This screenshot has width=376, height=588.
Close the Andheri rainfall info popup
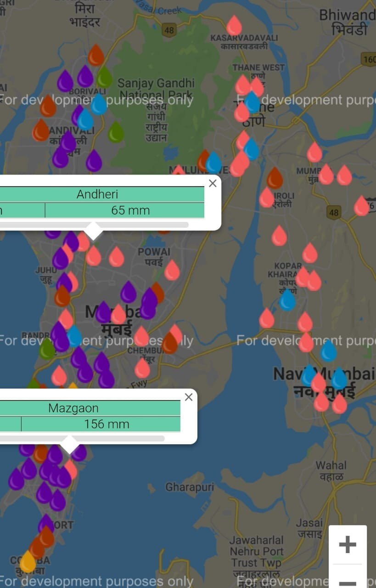(x=213, y=184)
